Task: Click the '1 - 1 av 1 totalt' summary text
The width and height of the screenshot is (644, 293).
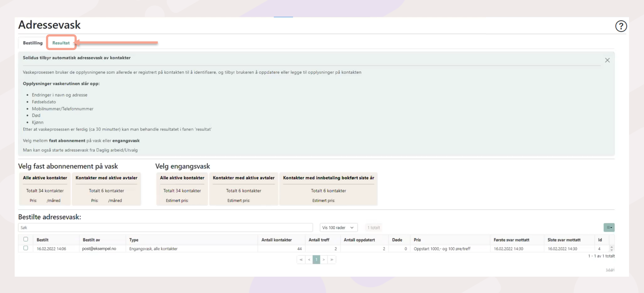Action: (x=601, y=256)
